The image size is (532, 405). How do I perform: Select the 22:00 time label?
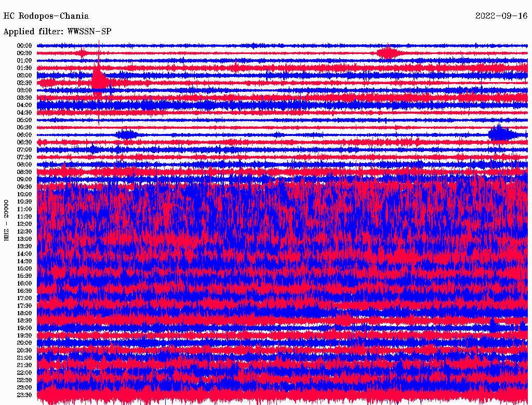click(24, 373)
